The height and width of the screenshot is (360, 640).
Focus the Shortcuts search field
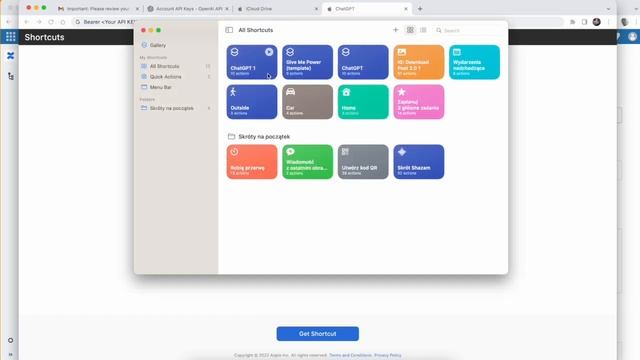(467, 30)
